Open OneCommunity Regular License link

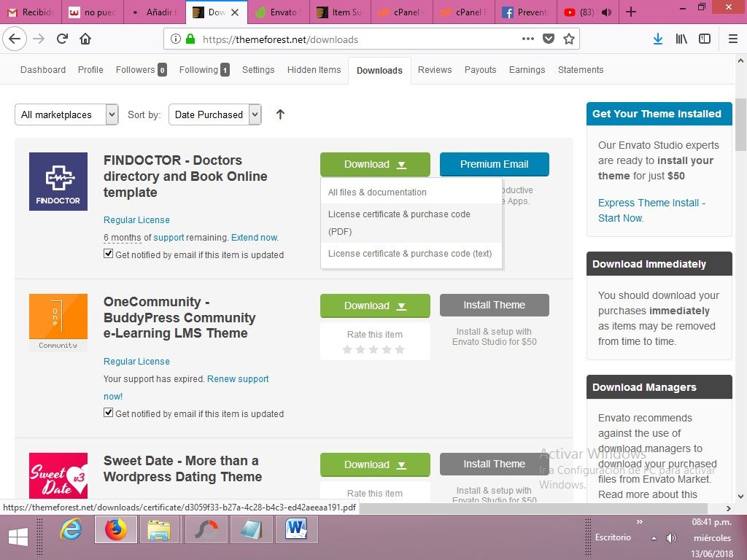click(x=136, y=362)
